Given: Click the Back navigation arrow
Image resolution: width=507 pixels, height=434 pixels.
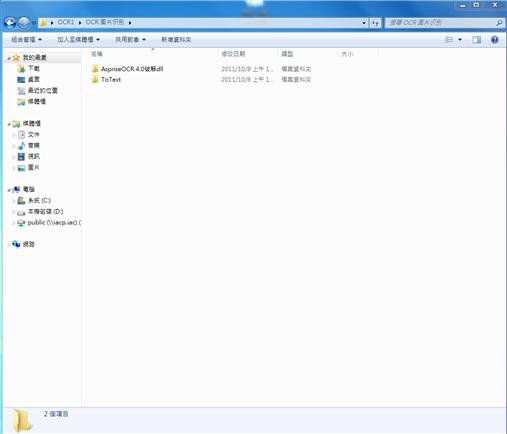Looking at the screenshot, I should pyautogui.click(x=10, y=23).
